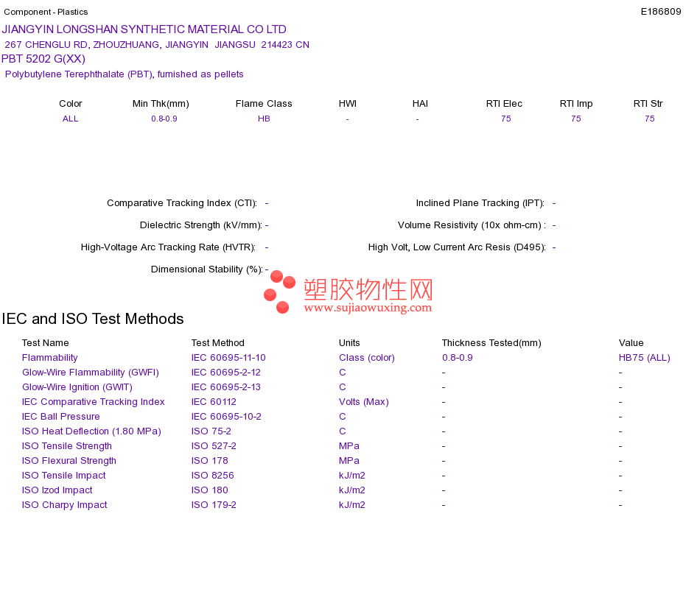Select the MPa units in ISO Tensile Strength row
Screen dimensions: 700x589
[349, 445]
